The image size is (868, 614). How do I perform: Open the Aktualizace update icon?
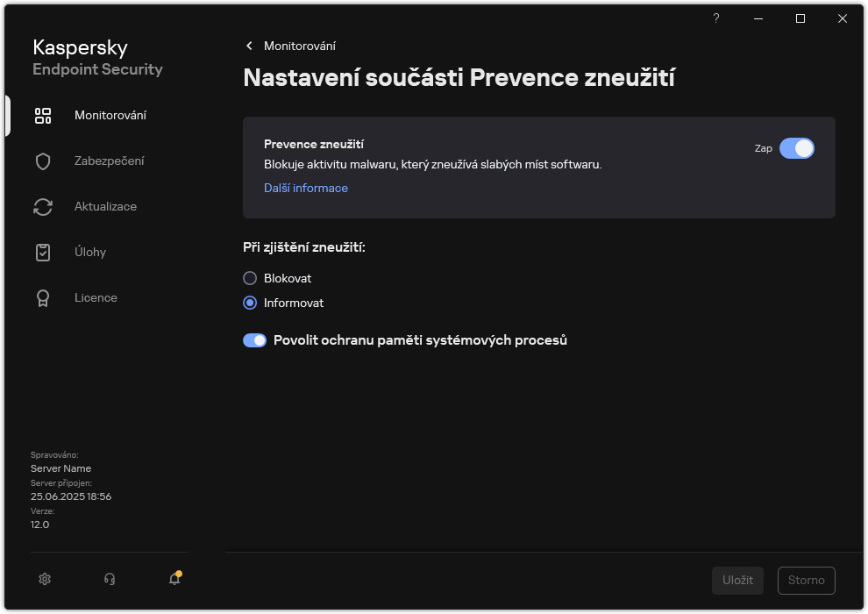click(43, 206)
